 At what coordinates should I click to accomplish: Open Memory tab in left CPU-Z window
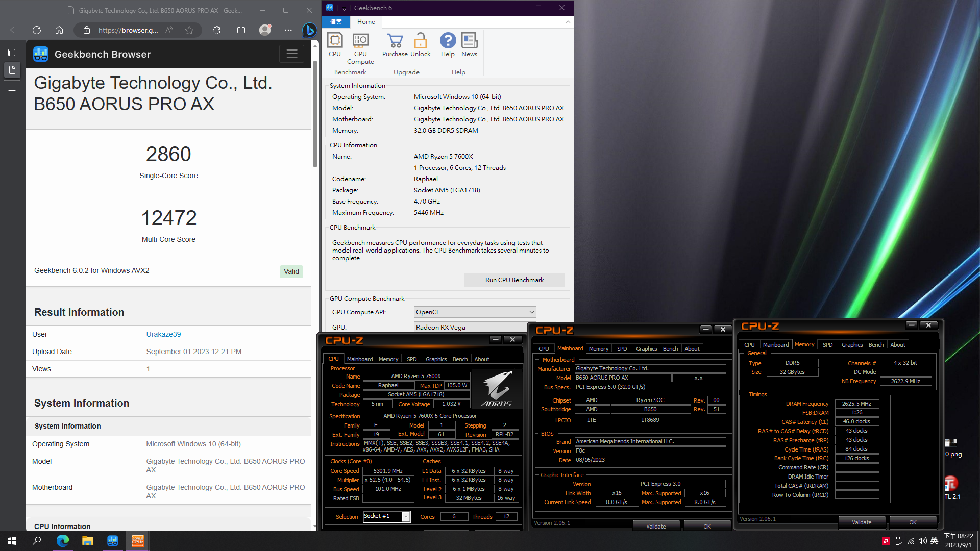point(388,359)
